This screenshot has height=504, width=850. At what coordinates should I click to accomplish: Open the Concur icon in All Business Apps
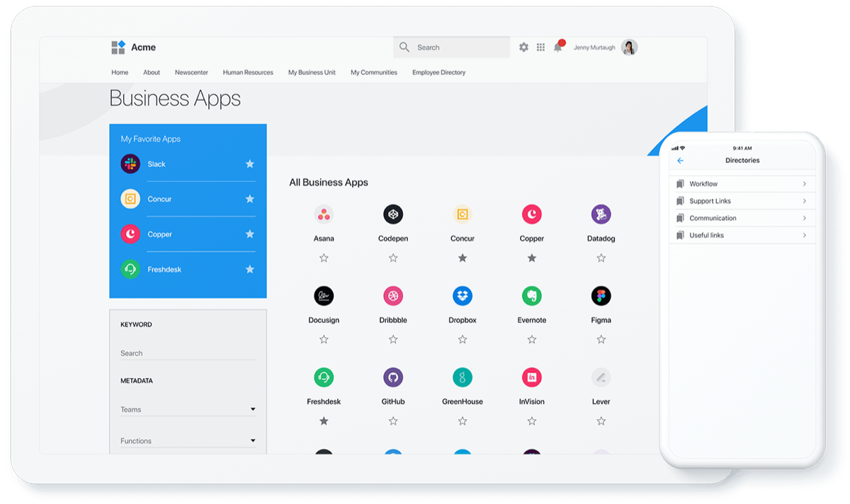(x=463, y=214)
